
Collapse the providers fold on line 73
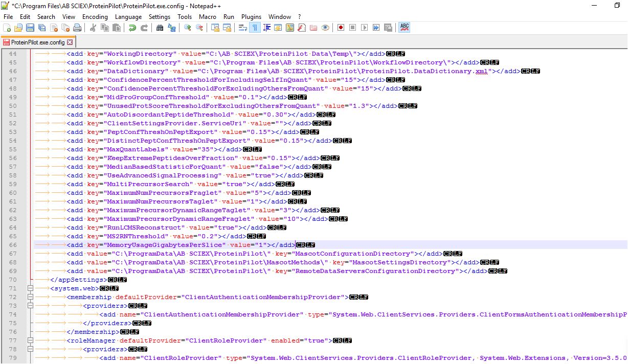[30, 306]
